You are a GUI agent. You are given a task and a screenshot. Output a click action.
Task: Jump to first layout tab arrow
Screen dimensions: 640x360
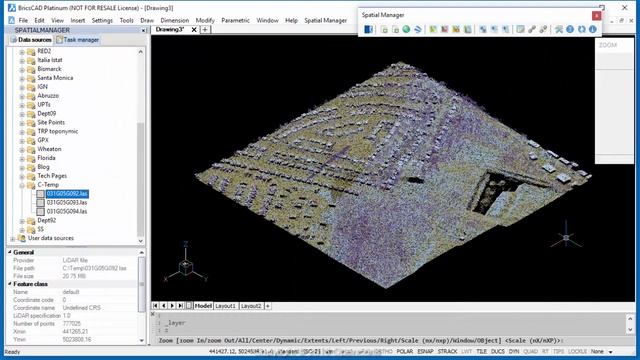pyautogui.click(x=155, y=306)
